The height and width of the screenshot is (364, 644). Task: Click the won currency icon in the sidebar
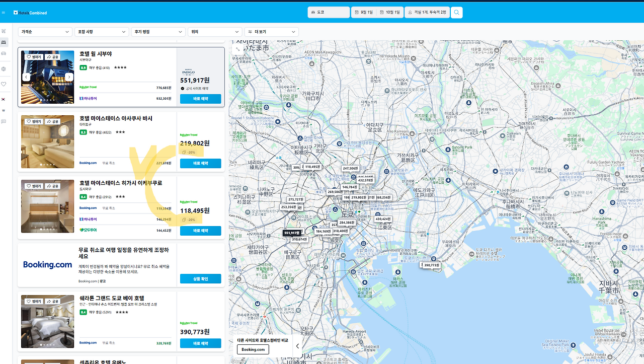[4, 110]
